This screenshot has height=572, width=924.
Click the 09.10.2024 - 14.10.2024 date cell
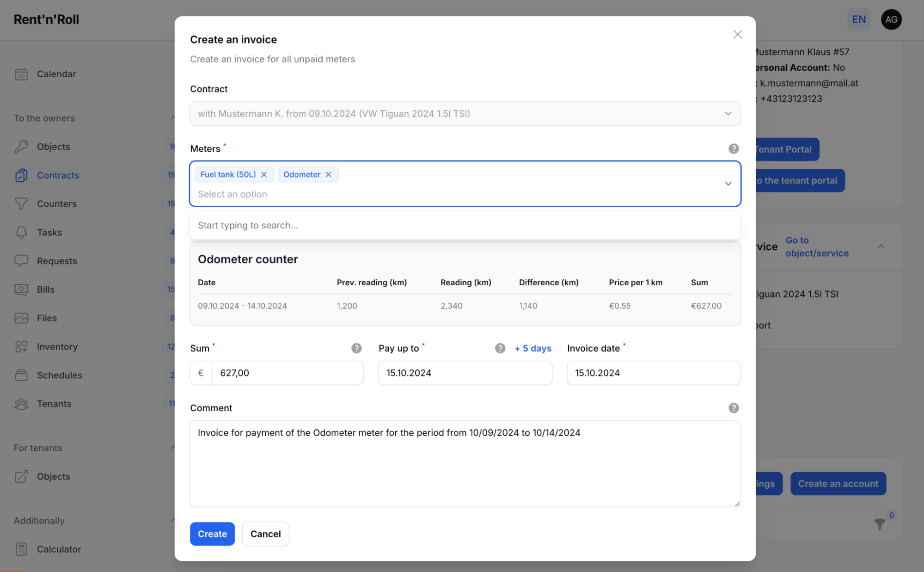242,306
